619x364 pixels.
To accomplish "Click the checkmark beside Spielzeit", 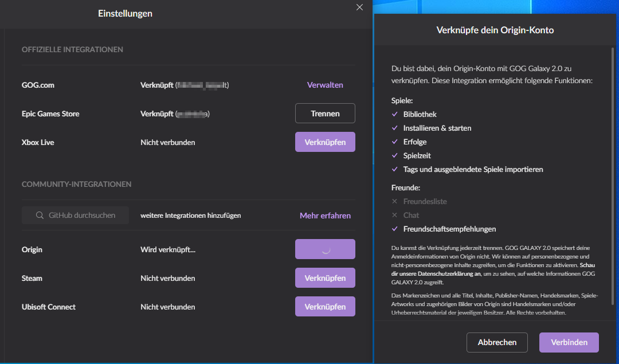I will point(394,155).
